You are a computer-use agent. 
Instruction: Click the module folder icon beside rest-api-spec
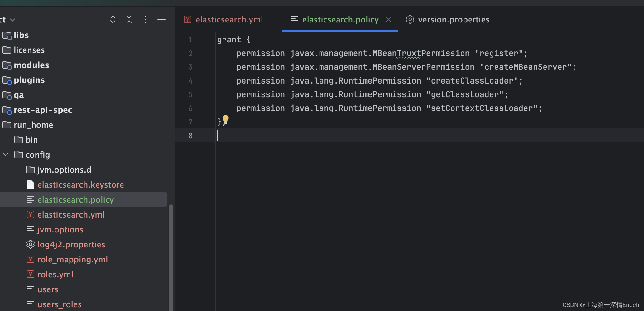point(7,110)
